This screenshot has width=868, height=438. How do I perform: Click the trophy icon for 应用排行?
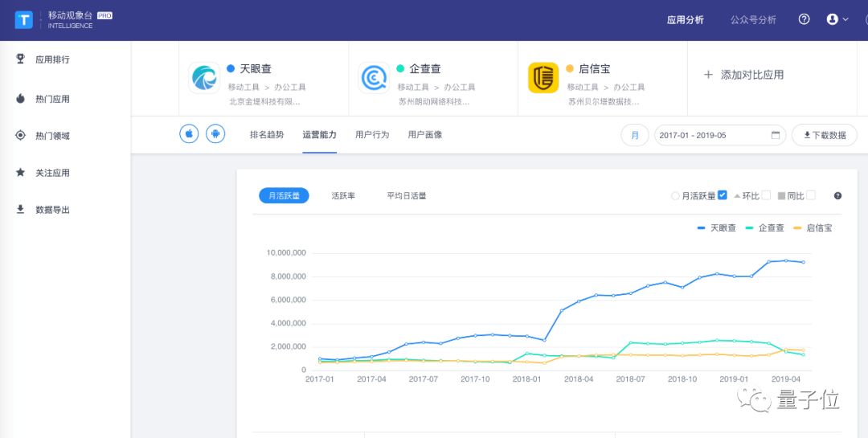coord(20,59)
